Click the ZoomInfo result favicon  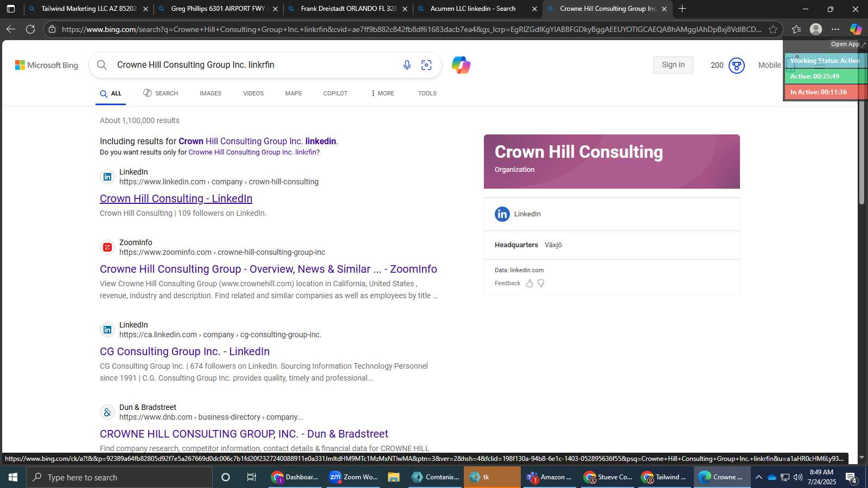(x=107, y=247)
